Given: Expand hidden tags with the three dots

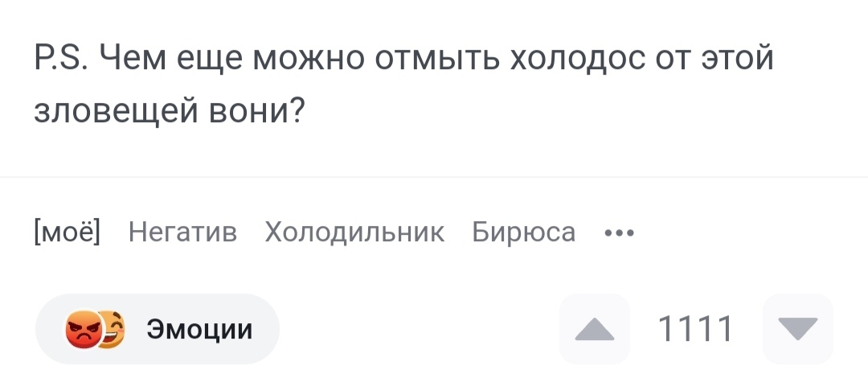Looking at the screenshot, I should pyautogui.click(x=619, y=234).
